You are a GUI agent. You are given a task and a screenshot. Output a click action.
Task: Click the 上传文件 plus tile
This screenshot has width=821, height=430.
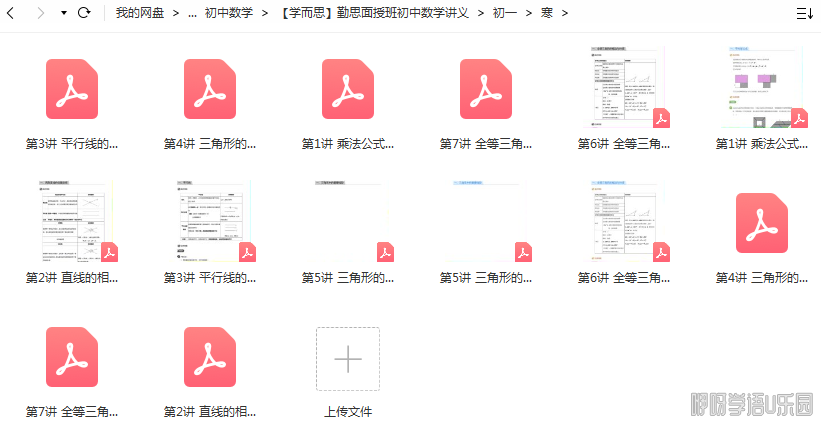click(348, 358)
